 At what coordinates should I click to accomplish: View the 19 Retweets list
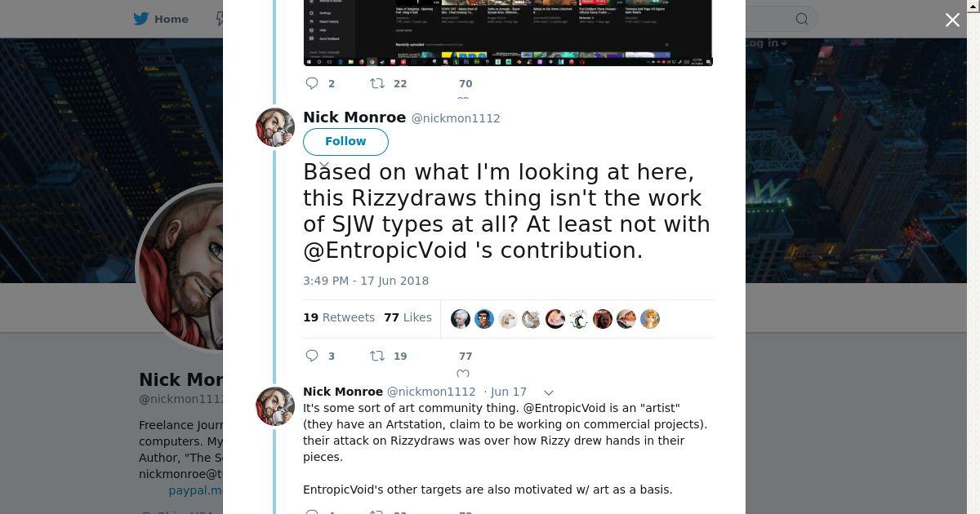pos(339,317)
